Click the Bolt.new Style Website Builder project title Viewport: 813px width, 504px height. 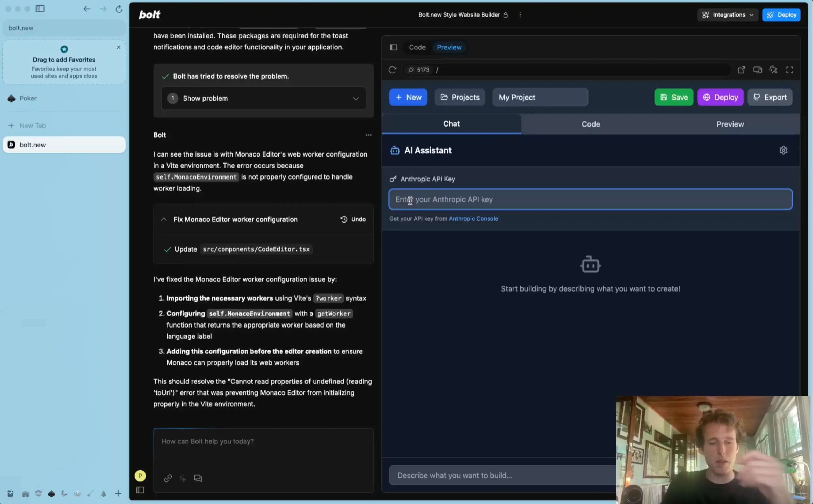click(x=459, y=15)
